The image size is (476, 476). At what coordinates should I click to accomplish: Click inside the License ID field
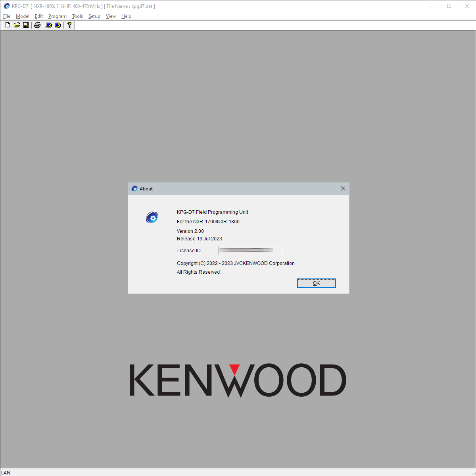pyautogui.click(x=251, y=250)
